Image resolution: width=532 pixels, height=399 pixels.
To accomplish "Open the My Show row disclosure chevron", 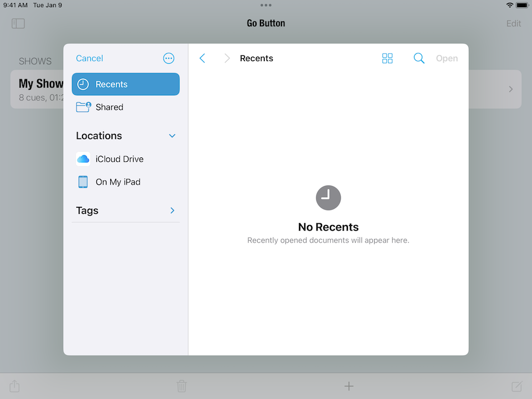I will 510,89.
